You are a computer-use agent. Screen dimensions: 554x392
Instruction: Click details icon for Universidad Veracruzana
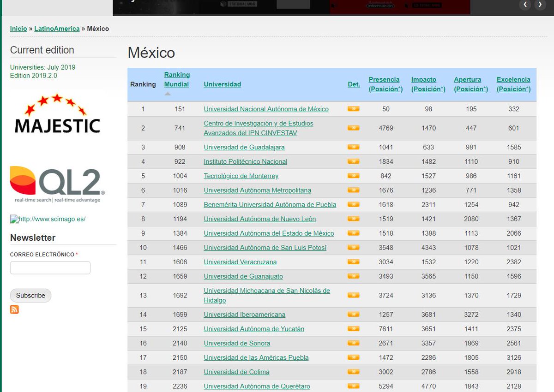(x=354, y=261)
